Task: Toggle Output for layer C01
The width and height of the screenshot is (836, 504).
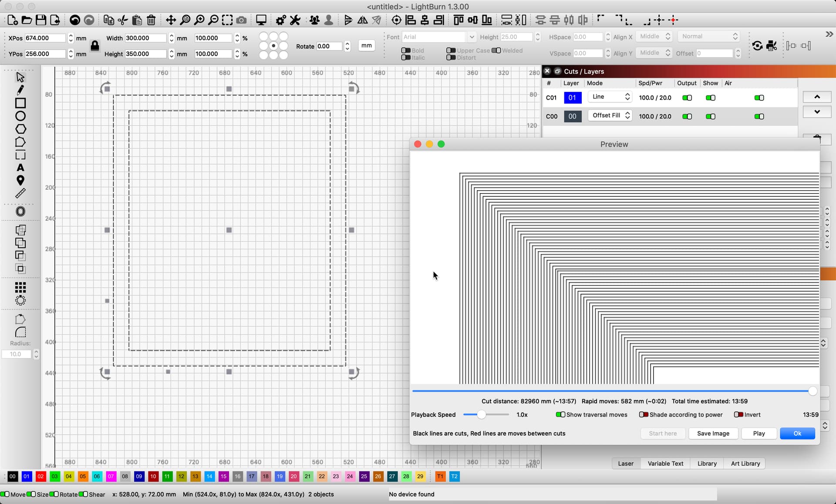Action: 686,97
